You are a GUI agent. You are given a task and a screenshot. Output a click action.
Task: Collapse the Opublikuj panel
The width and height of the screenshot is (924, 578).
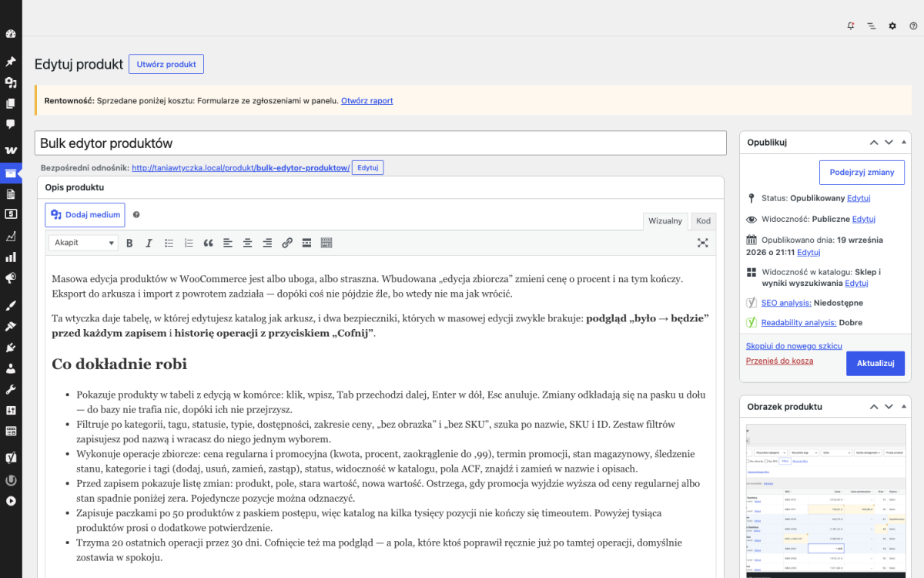[x=904, y=143]
